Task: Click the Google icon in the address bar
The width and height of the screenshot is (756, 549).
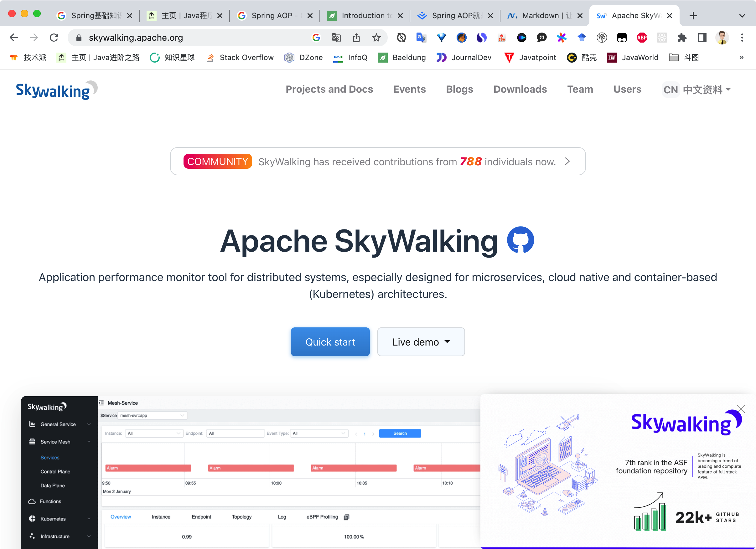Action: point(316,38)
